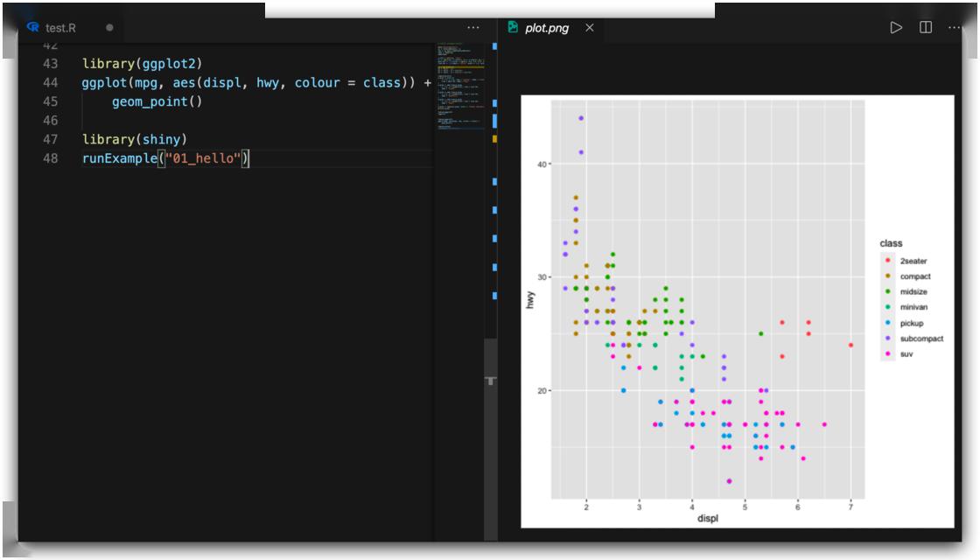This screenshot has width=980, height=560.
Task: Open More Actions ellipsis beside test.R tab
Action: tap(473, 27)
